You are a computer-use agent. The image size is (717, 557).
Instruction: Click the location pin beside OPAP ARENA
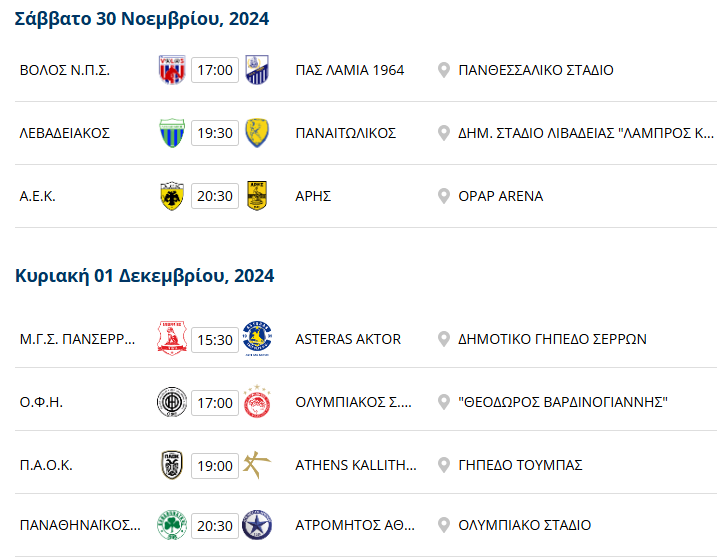pos(444,196)
